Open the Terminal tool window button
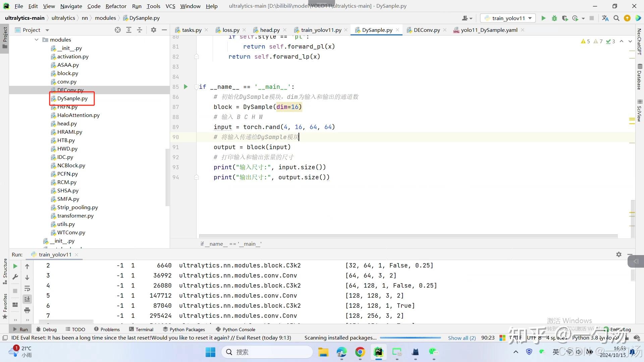Screen dimensions: 644x362 point(141,329)
